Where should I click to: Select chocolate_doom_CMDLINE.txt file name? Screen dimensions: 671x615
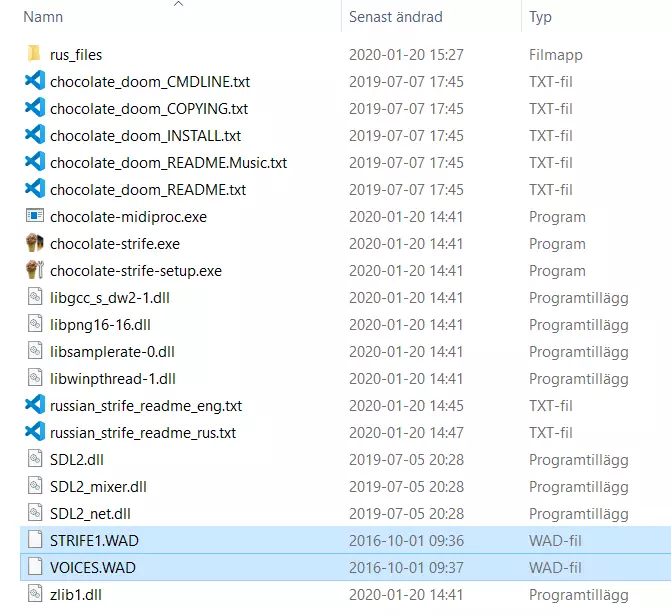coord(150,82)
